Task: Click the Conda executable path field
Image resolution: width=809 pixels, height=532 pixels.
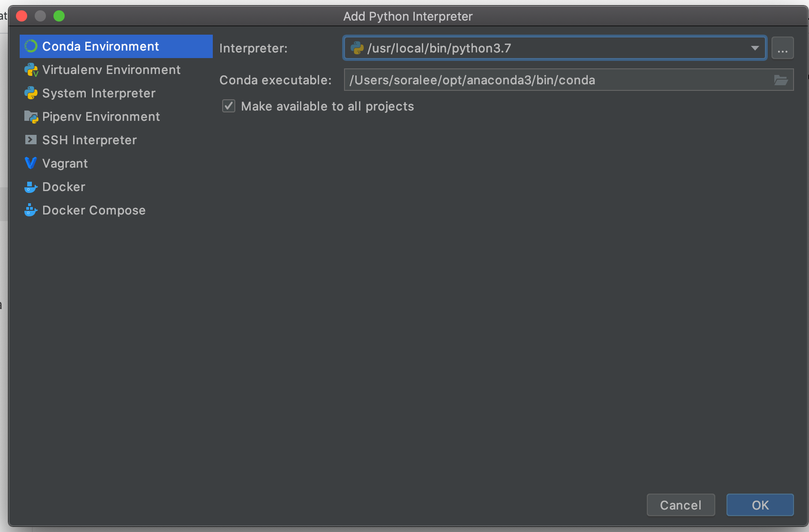Action: click(569, 80)
